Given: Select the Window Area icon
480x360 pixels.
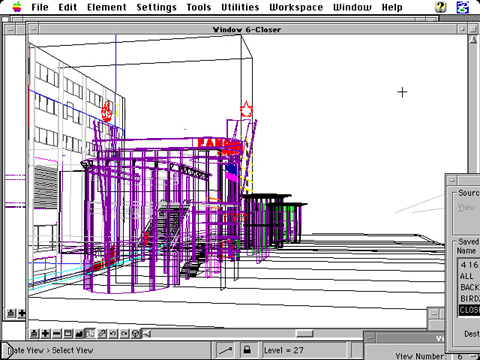Looking at the screenshot, I should [68, 333].
